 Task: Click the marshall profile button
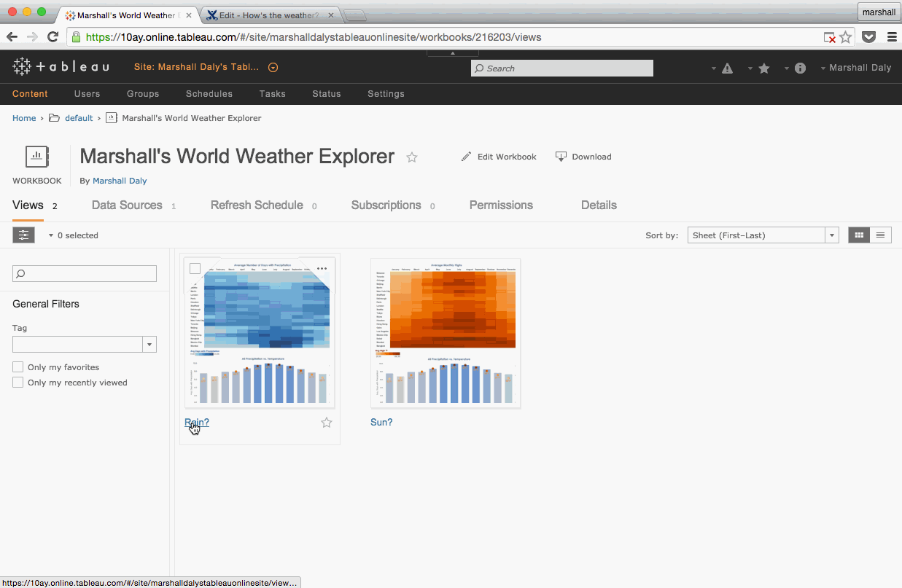pos(879,12)
